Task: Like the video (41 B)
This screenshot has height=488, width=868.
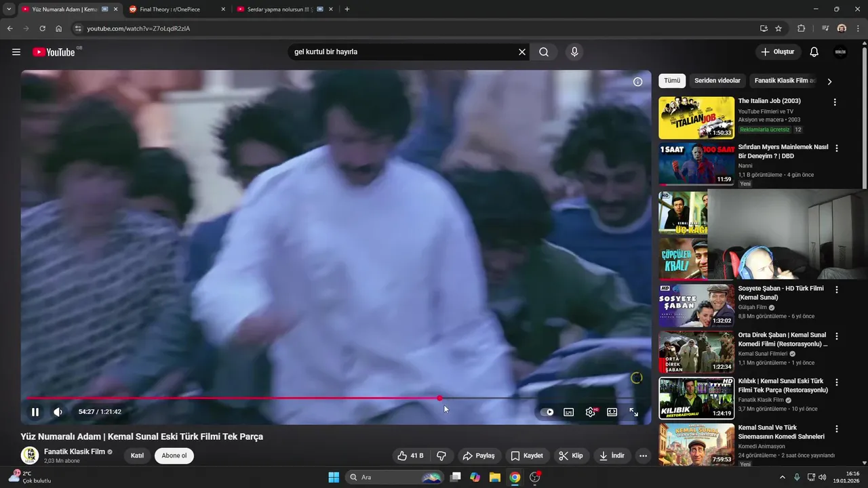Action: click(410, 455)
